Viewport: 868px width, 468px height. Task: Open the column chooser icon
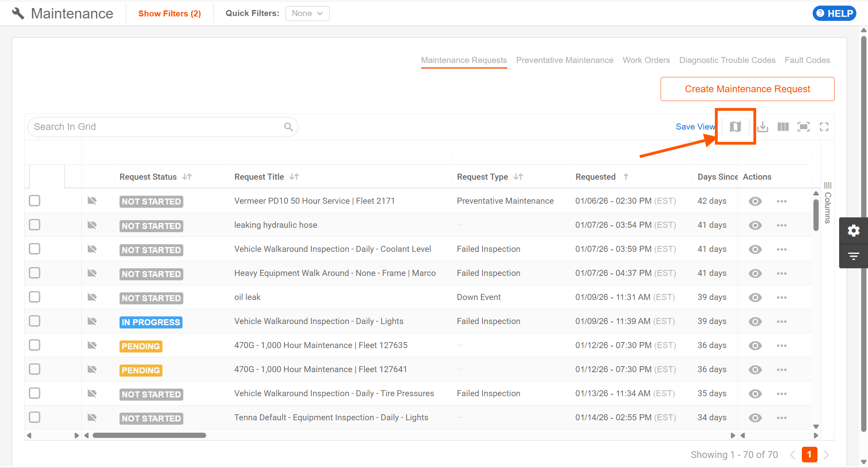[783, 127]
